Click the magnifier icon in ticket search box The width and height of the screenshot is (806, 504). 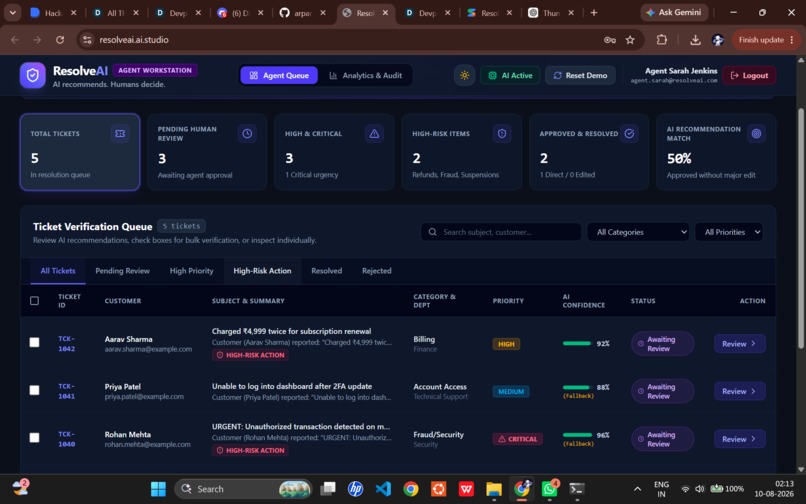pos(432,232)
